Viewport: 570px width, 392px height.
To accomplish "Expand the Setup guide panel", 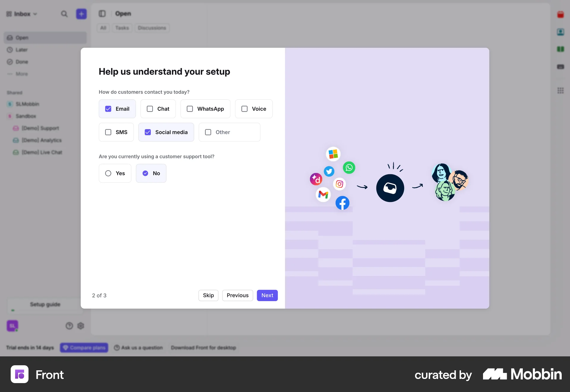I will click(45, 304).
